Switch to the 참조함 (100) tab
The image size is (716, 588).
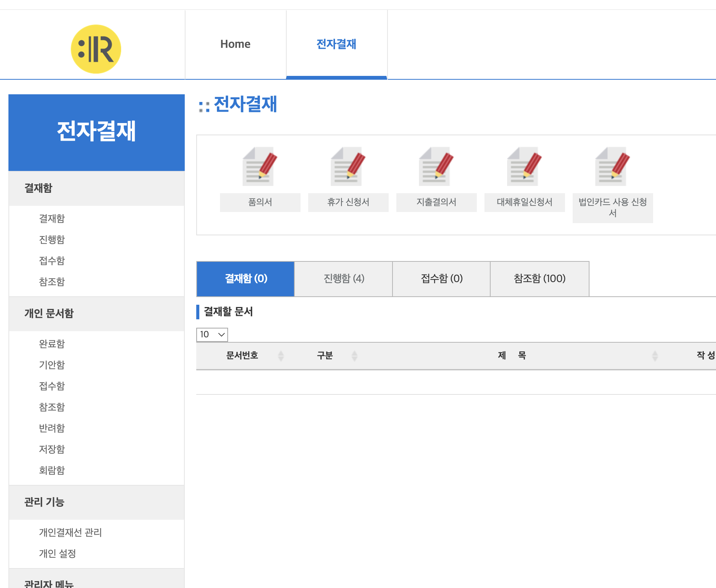[540, 279]
